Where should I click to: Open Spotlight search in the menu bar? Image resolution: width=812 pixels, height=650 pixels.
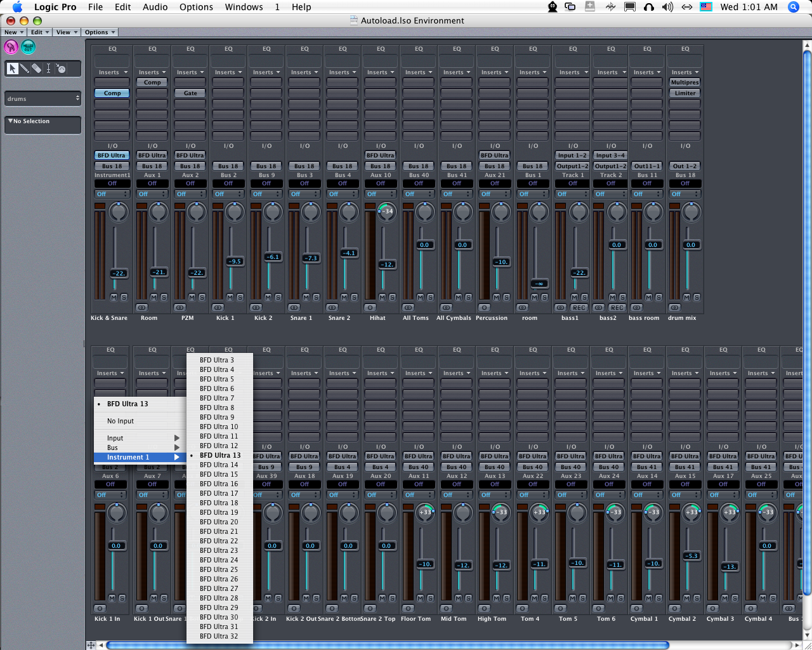click(x=793, y=7)
